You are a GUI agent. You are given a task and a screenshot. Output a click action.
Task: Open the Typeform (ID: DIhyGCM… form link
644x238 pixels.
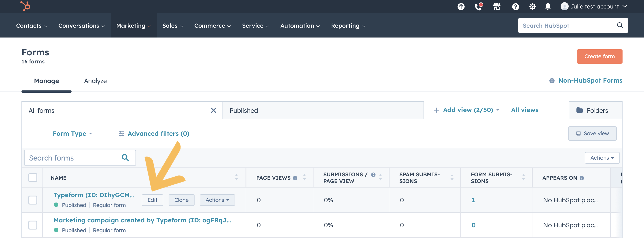[x=93, y=195]
